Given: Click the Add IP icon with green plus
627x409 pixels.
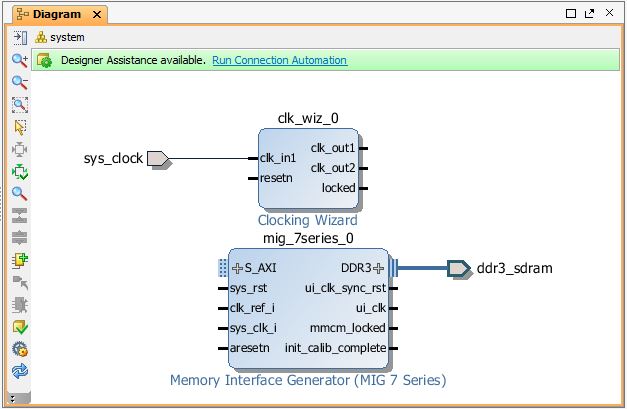Looking at the screenshot, I should 20,260.
